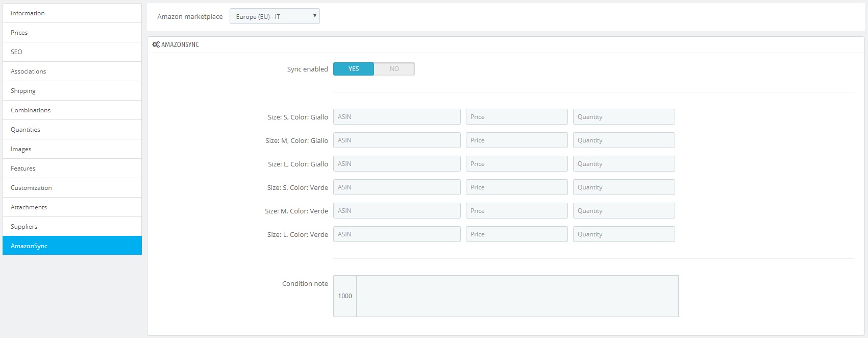
Task: Open the Amazon marketplace dropdown
Action: 275,16
